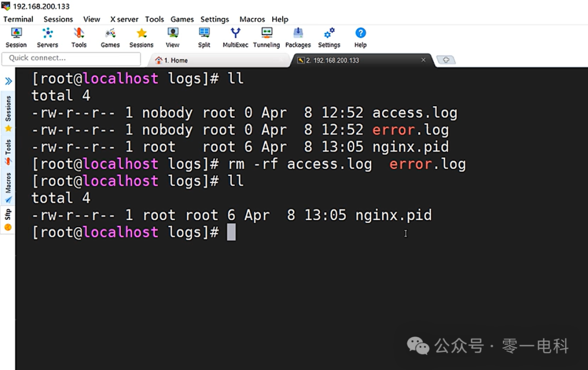The image size is (588, 370).
Task: Open the Session toolbar icon
Action: [16, 38]
